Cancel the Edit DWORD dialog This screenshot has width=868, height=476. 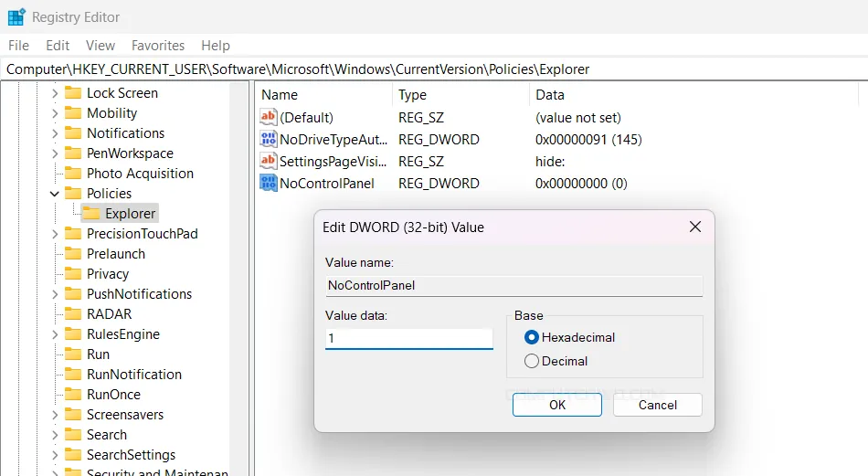pos(658,405)
